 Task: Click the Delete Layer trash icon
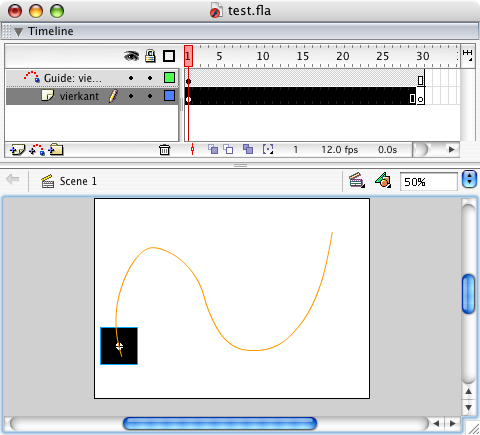click(x=164, y=150)
